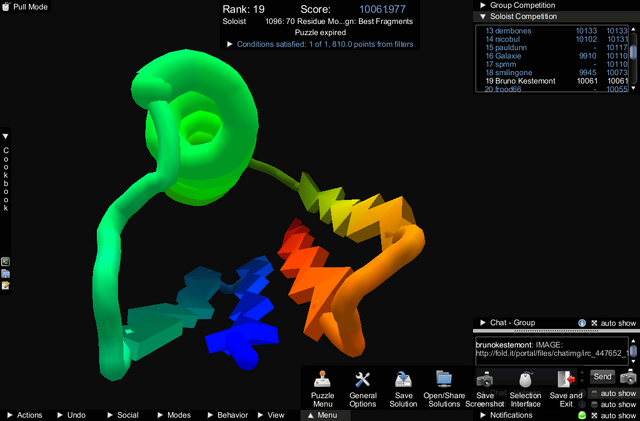This screenshot has height=421, width=640.
Task: Open the Cookbook recipe terminal icon
Action: [x=5, y=262]
